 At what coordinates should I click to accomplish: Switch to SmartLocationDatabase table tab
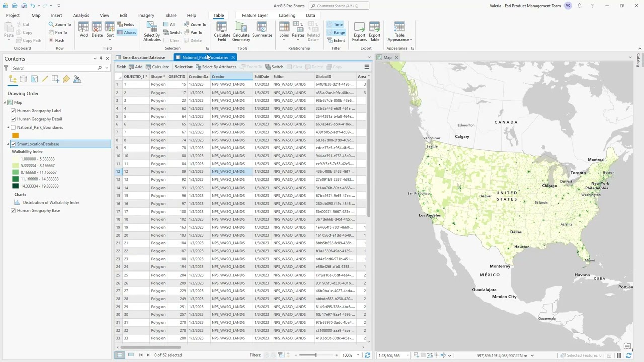(143, 57)
